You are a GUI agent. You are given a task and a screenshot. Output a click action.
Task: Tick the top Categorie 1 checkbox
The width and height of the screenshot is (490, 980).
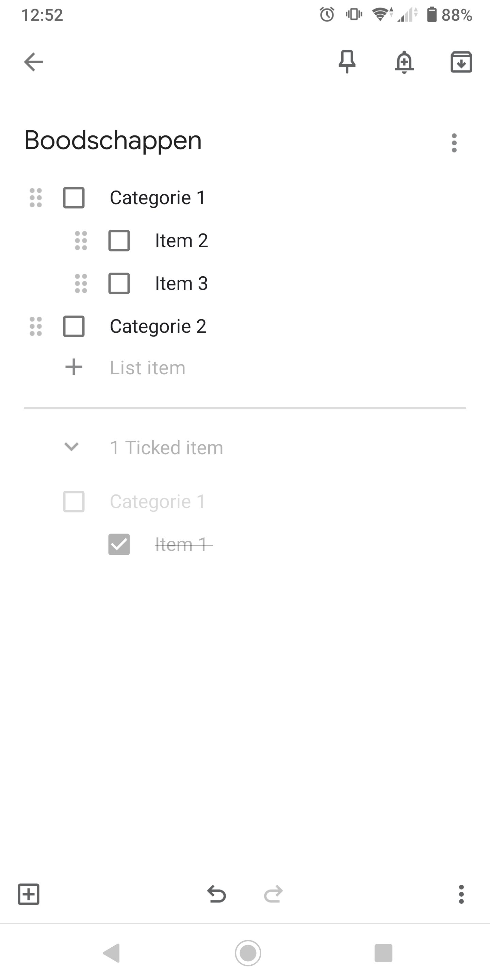74,198
